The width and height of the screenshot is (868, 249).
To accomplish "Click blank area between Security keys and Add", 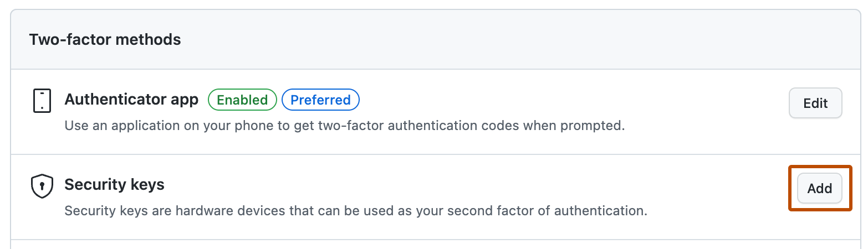I will (x=477, y=185).
